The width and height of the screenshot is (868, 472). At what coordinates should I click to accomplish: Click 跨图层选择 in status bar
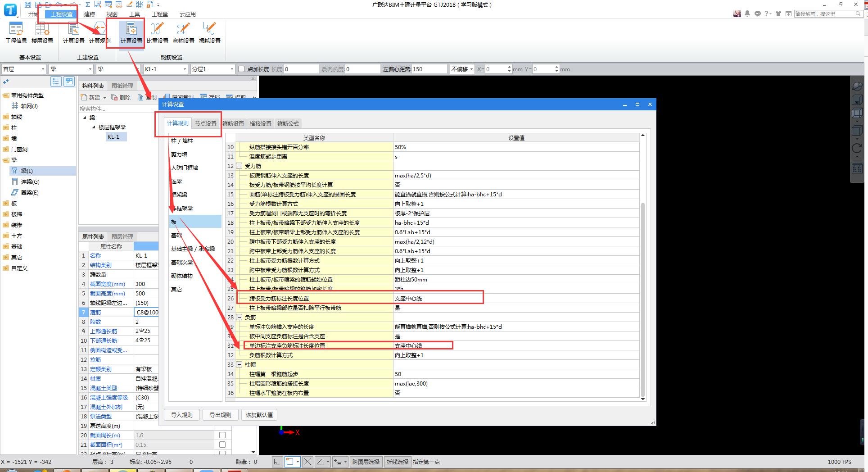pyautogui.click(x=366, y=462)
